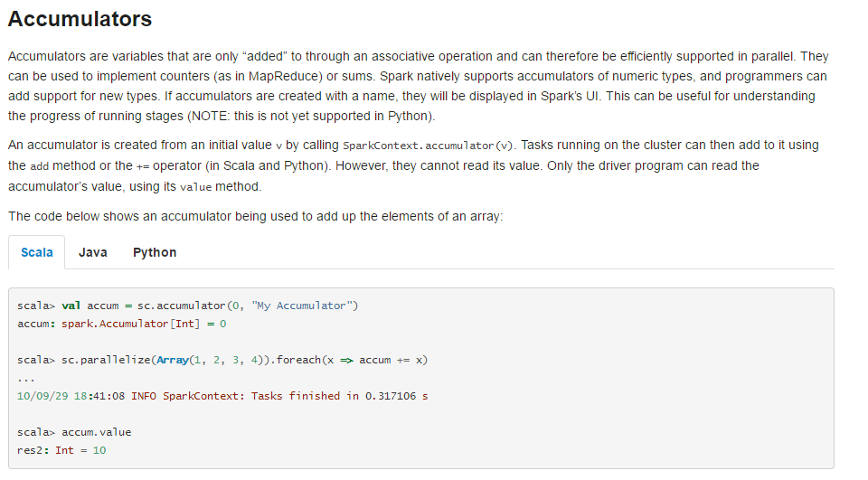The width and height of the screenshot is (868, 480).
Task: Click the sentence 'The code below shows an accumulator'
Action: 255,216
